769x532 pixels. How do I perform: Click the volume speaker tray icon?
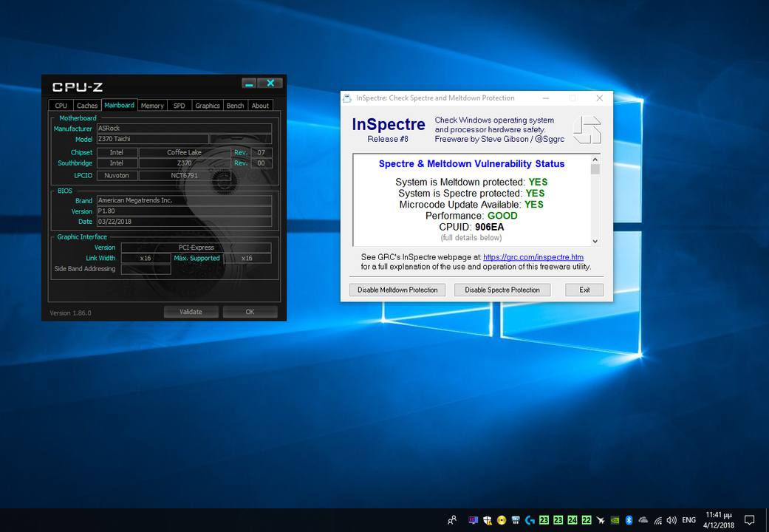click(672, 520)
